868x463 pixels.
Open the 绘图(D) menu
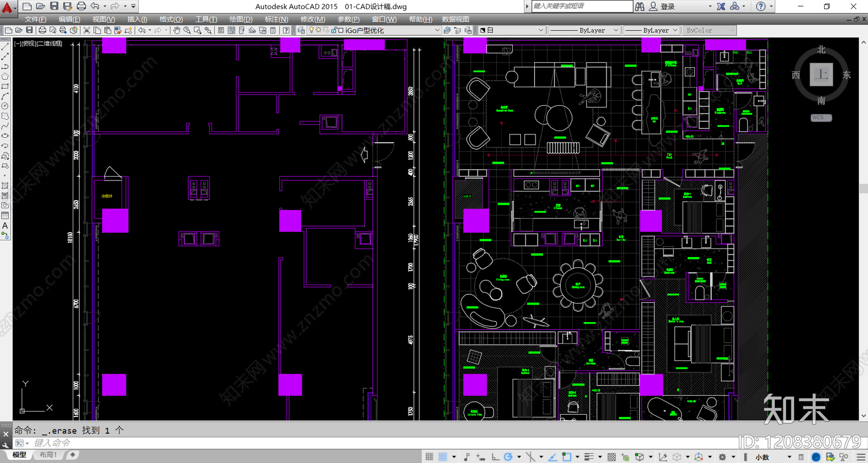click(241, 19)
